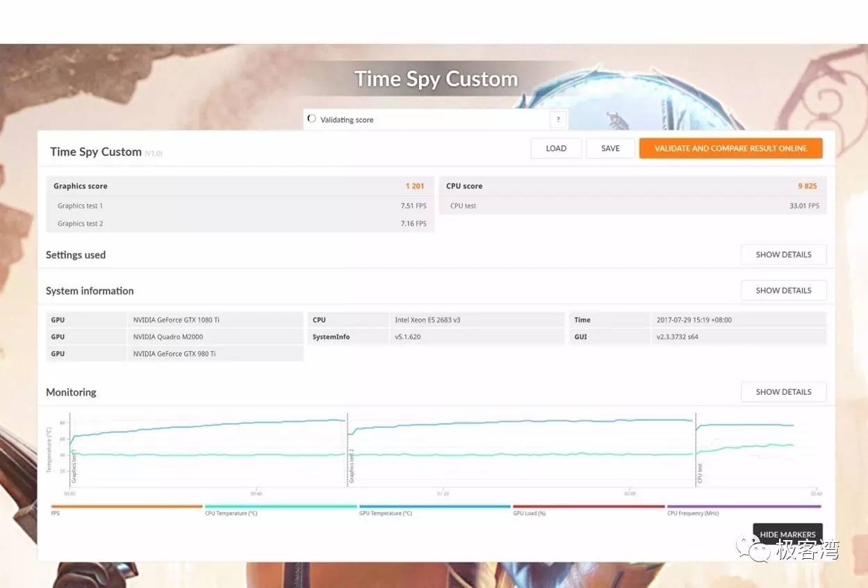The height and width of the screenshot is (588, 868).
Task: Toggle the CPU Temperature legend bar
Action: [281, 507]
